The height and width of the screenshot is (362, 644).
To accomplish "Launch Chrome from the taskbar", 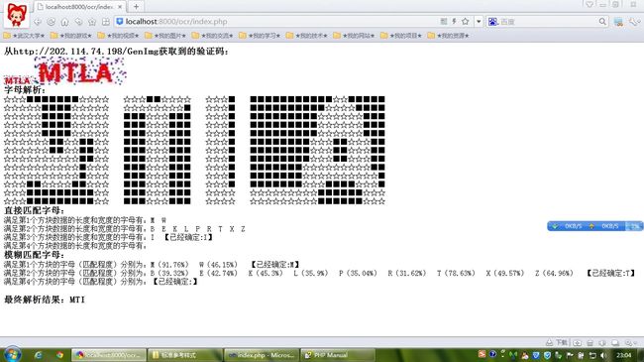I will [60, 355].
